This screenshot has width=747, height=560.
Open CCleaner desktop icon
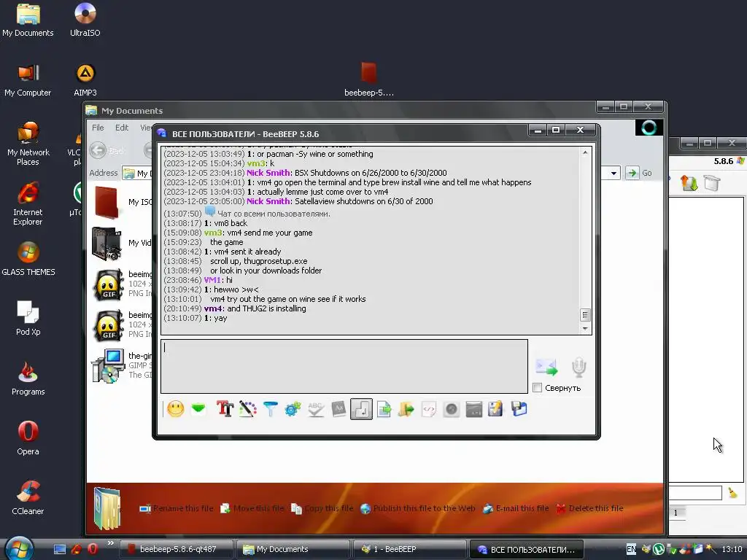pyautogui.click(x=28, y=498)
